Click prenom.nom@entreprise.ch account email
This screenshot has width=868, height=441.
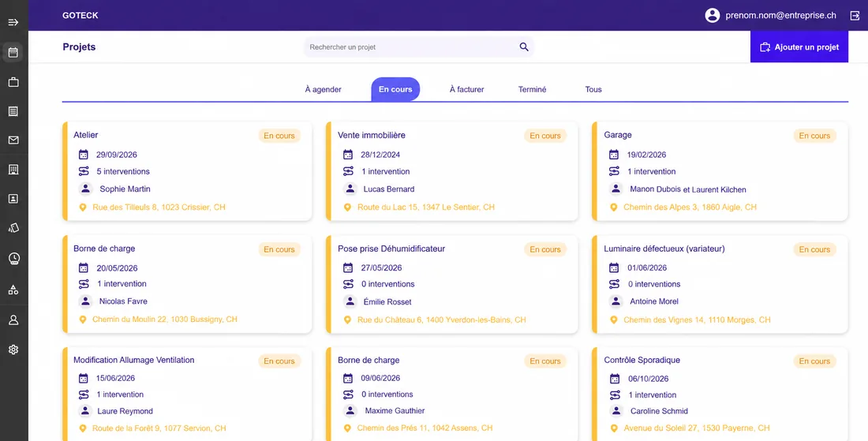780,16
